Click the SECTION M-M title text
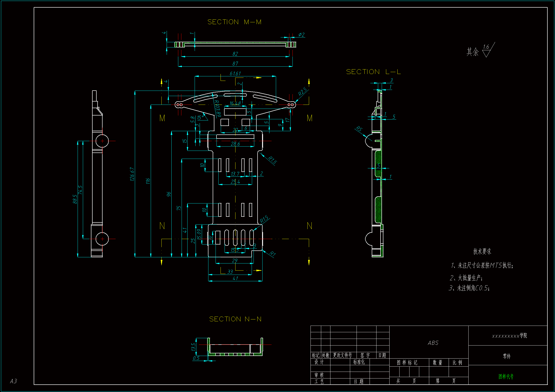Image resolution: width=555 pixels, height=392 pixels. pos(234,22)
